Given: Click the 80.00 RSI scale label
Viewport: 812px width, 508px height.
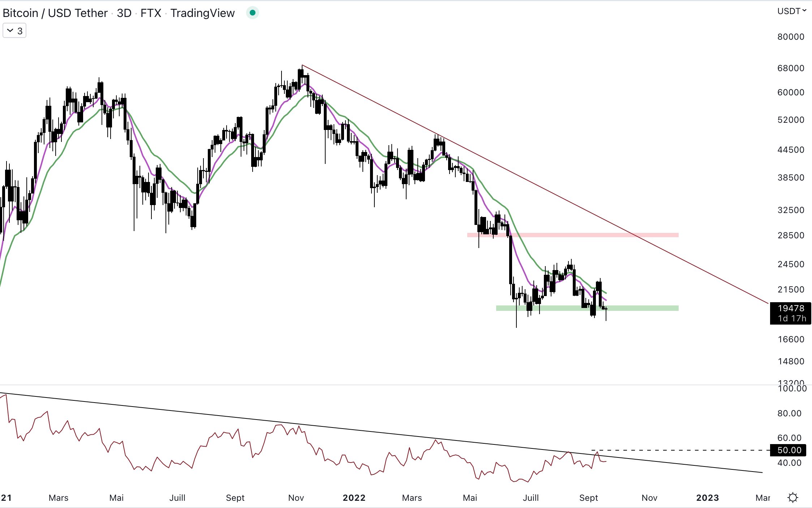Looking at the screenshot, I should coord(789,413).
